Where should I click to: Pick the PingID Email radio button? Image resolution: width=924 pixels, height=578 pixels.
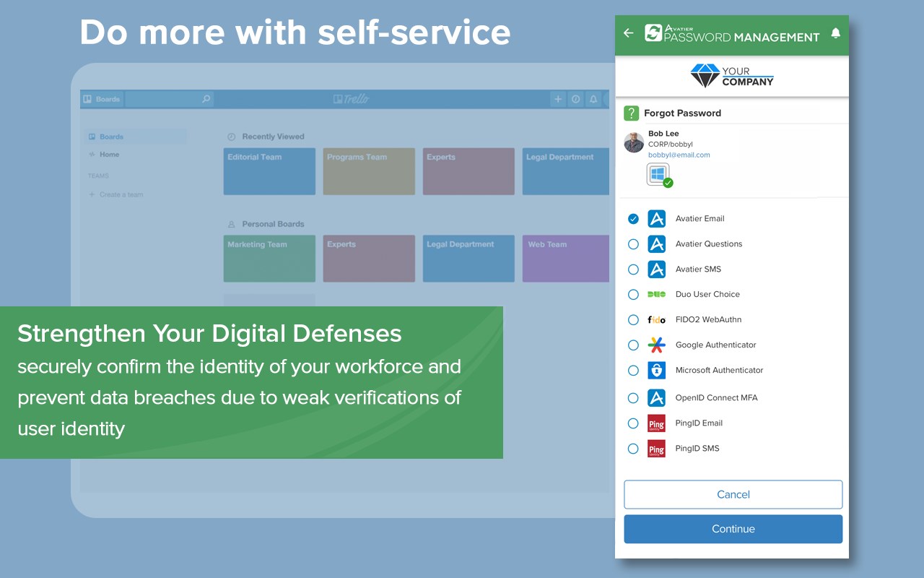[x=633, y=423]
